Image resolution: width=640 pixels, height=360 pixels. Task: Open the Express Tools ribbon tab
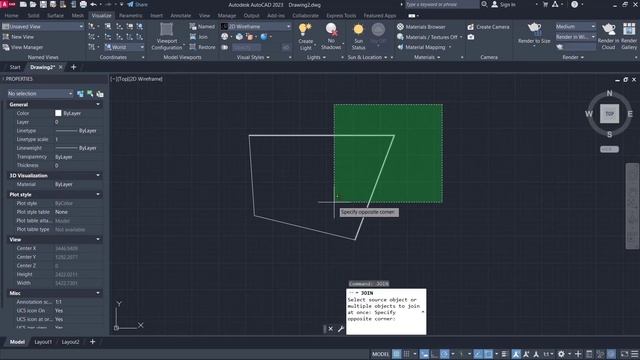341,16
